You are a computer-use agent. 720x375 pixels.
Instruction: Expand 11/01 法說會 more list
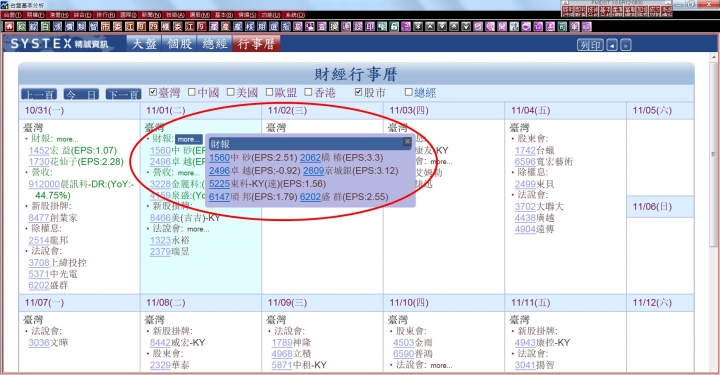(198, 229)
